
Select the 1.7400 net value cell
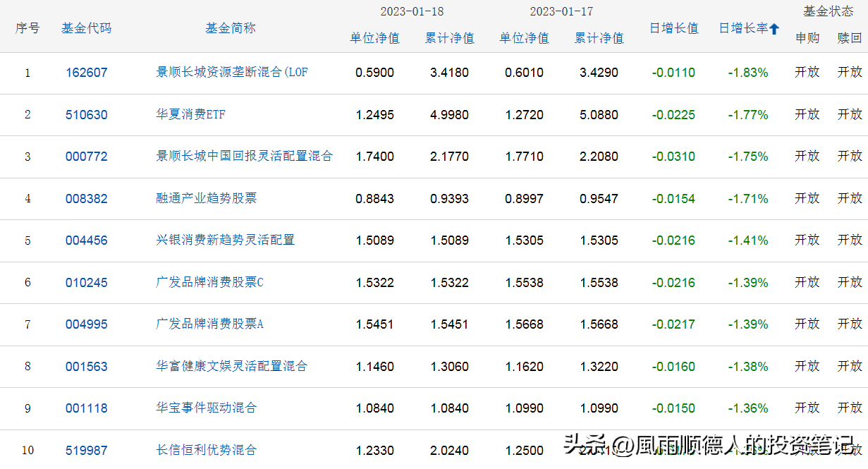pos(375,157)
